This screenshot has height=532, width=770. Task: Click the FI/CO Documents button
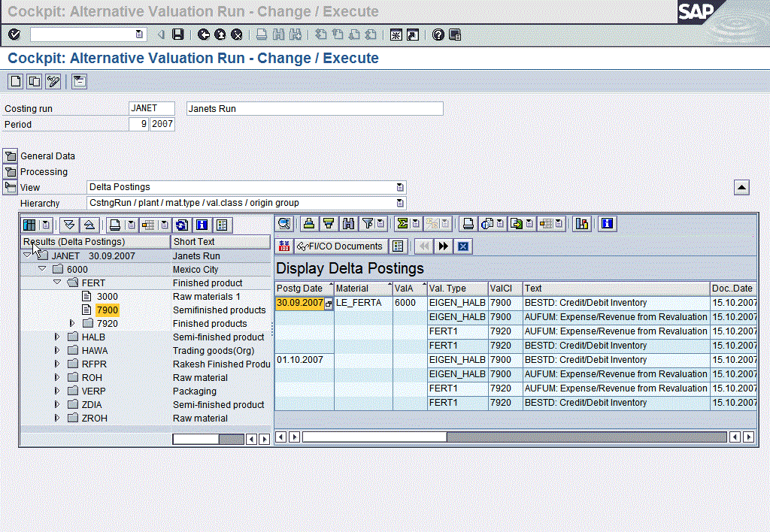click(341, 246)
